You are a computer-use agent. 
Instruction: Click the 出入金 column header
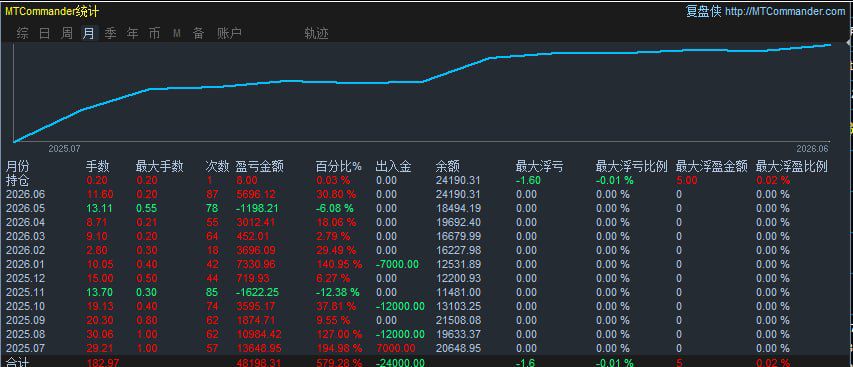click(393, 166)
